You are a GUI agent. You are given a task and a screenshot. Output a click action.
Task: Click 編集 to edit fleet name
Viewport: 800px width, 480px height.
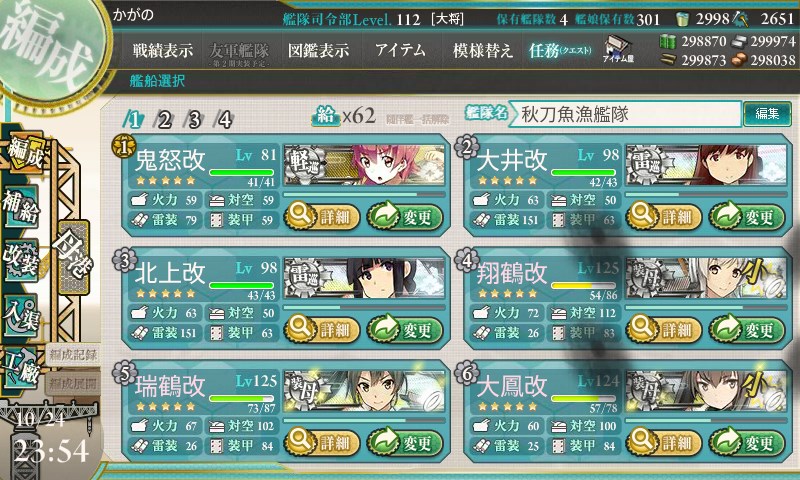[x=767, y=114]
